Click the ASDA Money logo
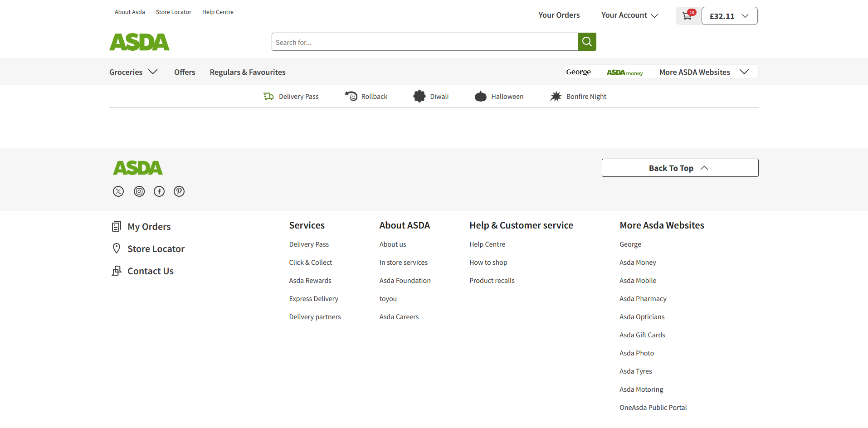The height and width of the screenshot is (428, 868). click(x=624, y=73)
